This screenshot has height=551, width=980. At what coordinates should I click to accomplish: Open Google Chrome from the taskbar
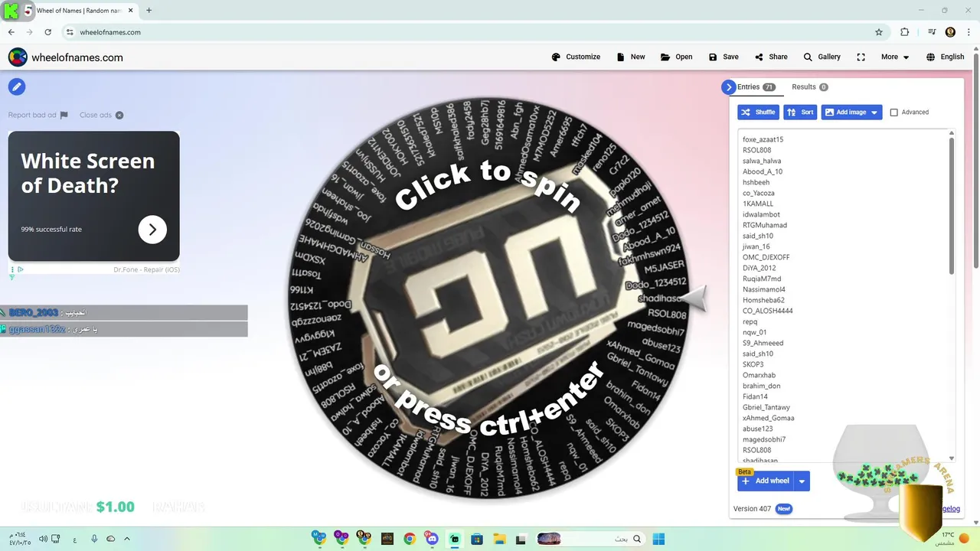point(410,539)
